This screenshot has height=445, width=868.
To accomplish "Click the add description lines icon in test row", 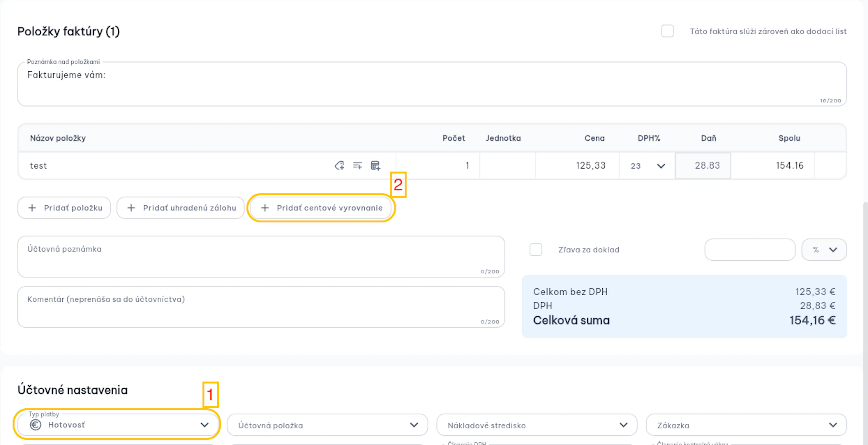I will (357, 165).
